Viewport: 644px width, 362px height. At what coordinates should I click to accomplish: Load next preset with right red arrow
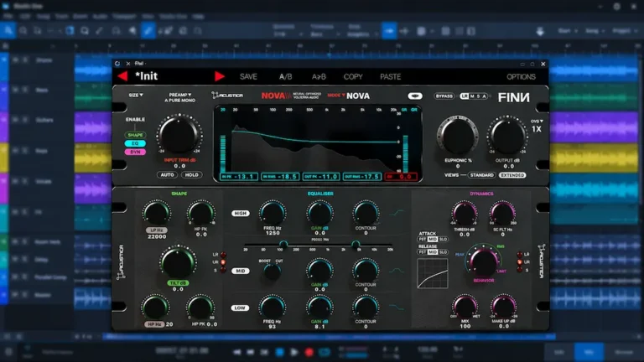[220, 76]
